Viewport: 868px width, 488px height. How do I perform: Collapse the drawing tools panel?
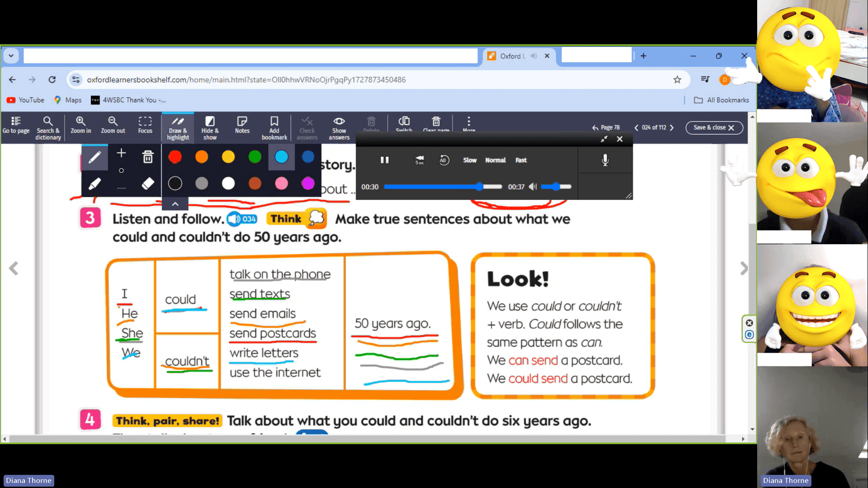click(x=175, y=204)
